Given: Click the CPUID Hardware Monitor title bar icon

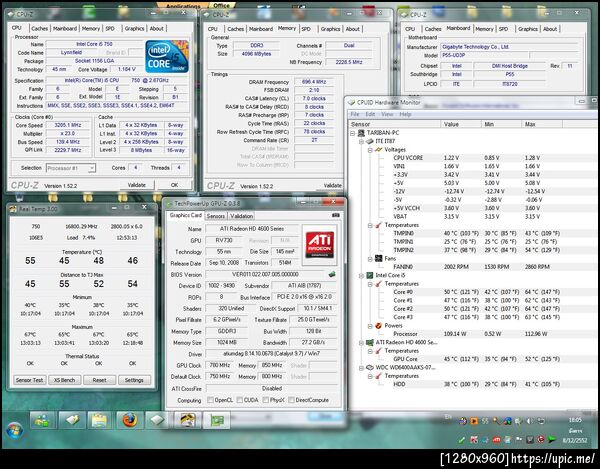Looking at the screenshot, I should [x=351, y=103].
